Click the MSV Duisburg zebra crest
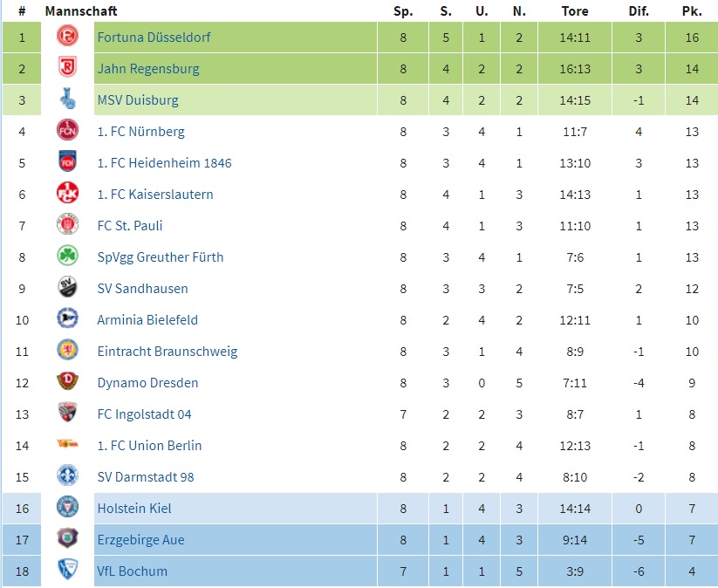The image size is (718, 588). coord(67,99)
